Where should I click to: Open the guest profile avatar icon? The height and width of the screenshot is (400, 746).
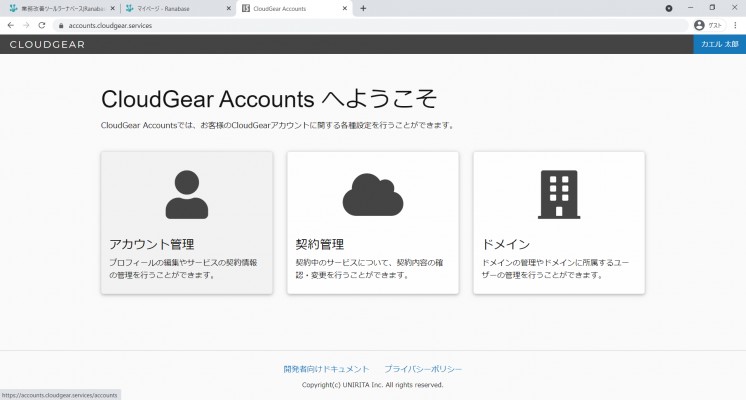(x=699, y=25)
